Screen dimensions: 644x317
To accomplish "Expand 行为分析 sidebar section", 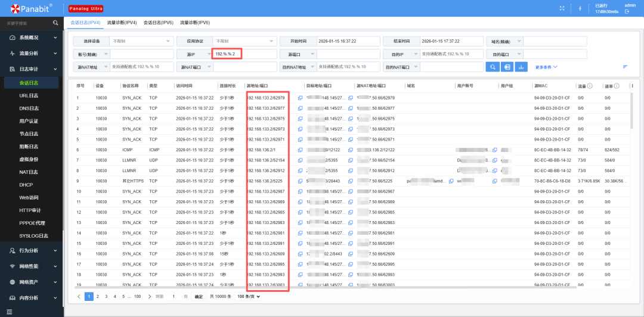I will tap(32, 250).
